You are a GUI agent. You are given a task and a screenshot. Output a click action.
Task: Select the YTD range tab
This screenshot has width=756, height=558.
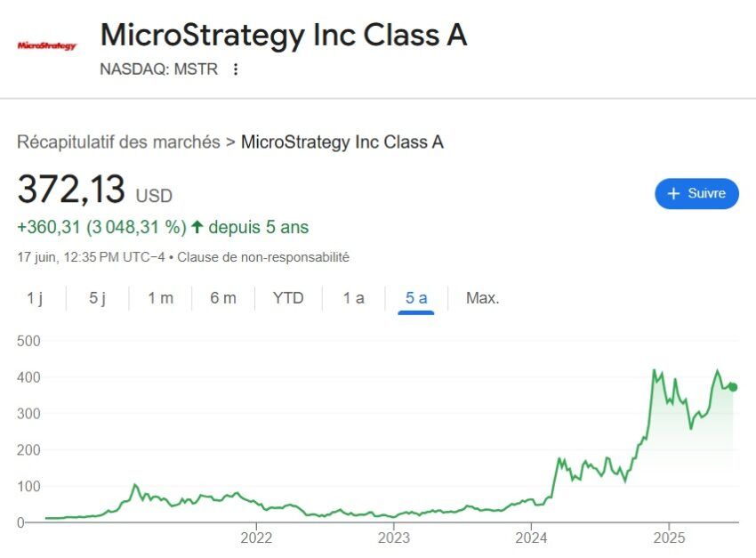click(x=288, y=298)
